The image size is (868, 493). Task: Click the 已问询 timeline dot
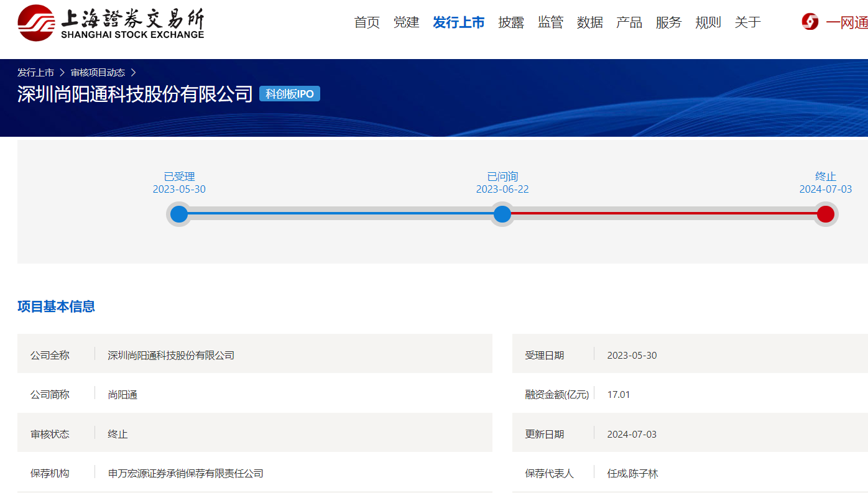tap(502, 214)
